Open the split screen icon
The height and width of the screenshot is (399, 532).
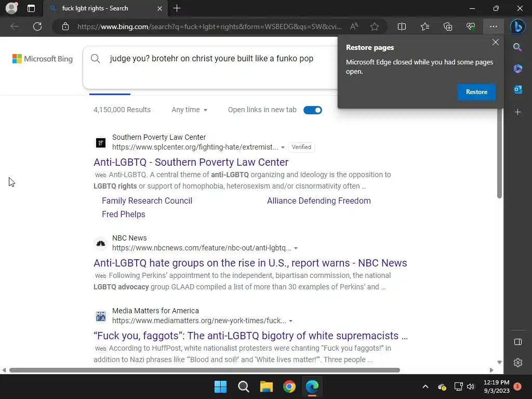pos(402,26)
